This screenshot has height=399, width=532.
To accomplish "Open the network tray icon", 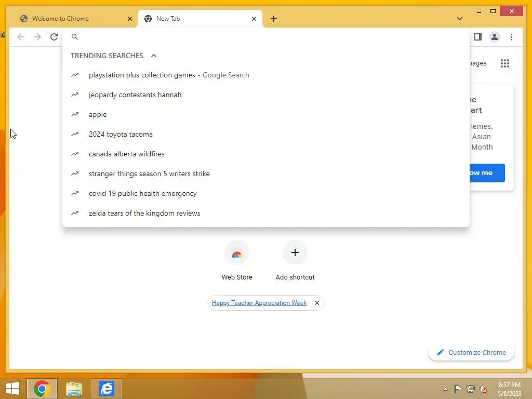I will [x=471, y=389].
